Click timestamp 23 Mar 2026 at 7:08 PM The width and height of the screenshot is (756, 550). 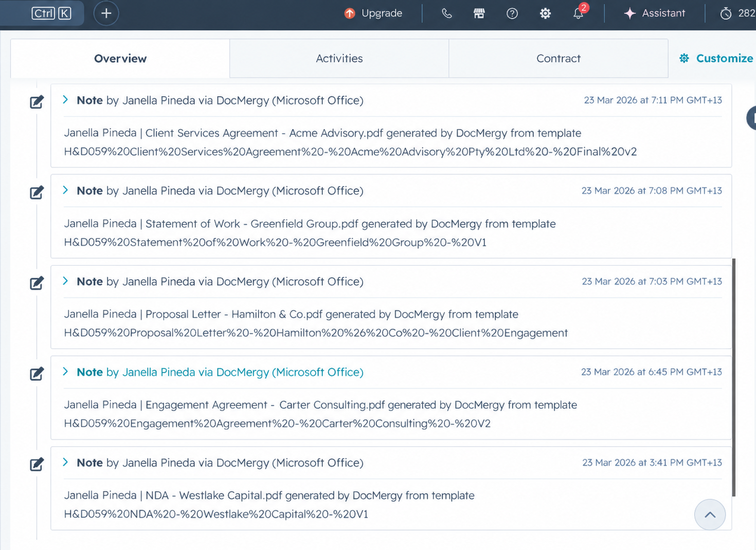tap(652, 191)
